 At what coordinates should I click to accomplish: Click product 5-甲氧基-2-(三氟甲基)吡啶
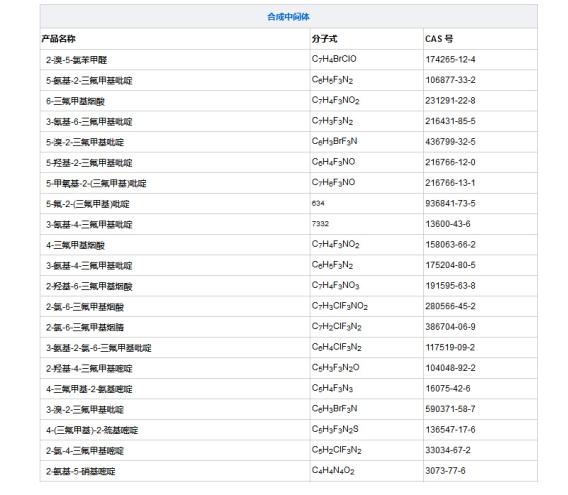tap(96, 184)
